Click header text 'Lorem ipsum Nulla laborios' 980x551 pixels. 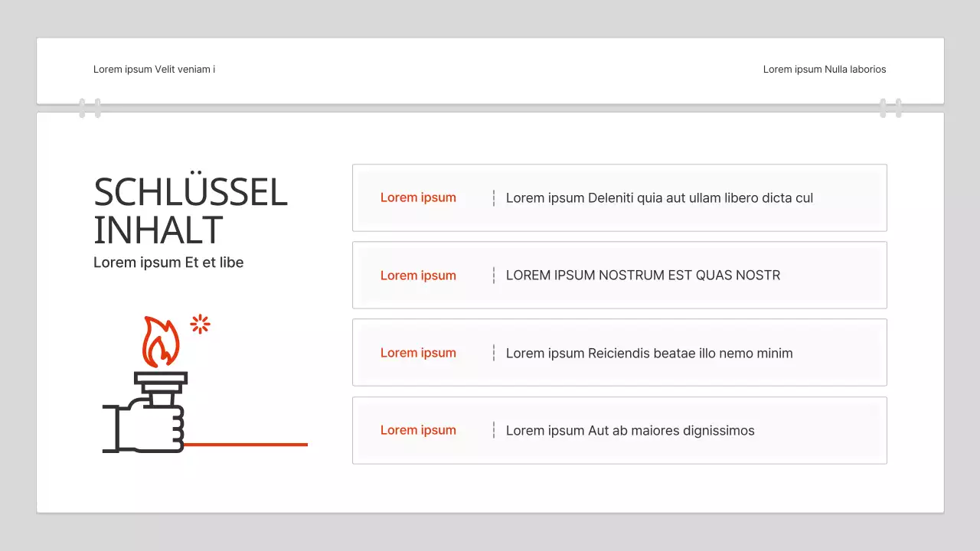(x=825, y=70)
